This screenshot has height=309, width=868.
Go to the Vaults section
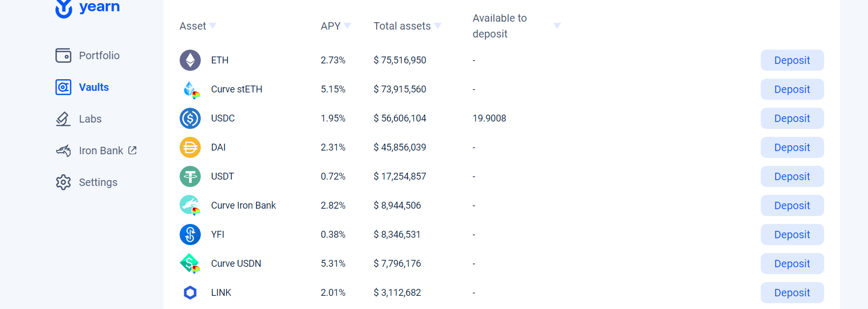94,87
